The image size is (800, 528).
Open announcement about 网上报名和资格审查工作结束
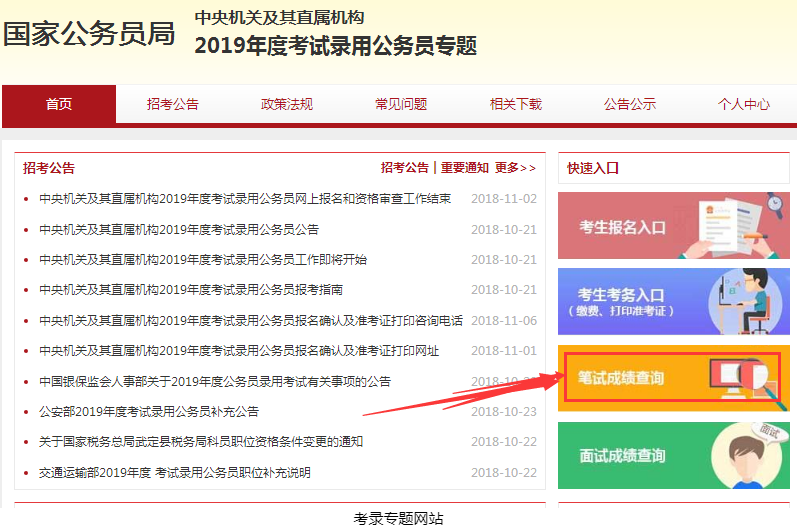point(245,198)
